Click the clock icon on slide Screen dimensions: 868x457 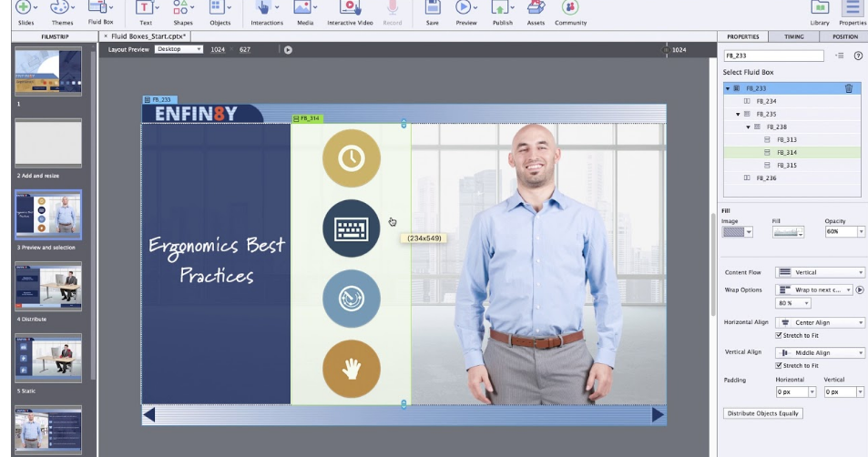[x=352, y=158]
